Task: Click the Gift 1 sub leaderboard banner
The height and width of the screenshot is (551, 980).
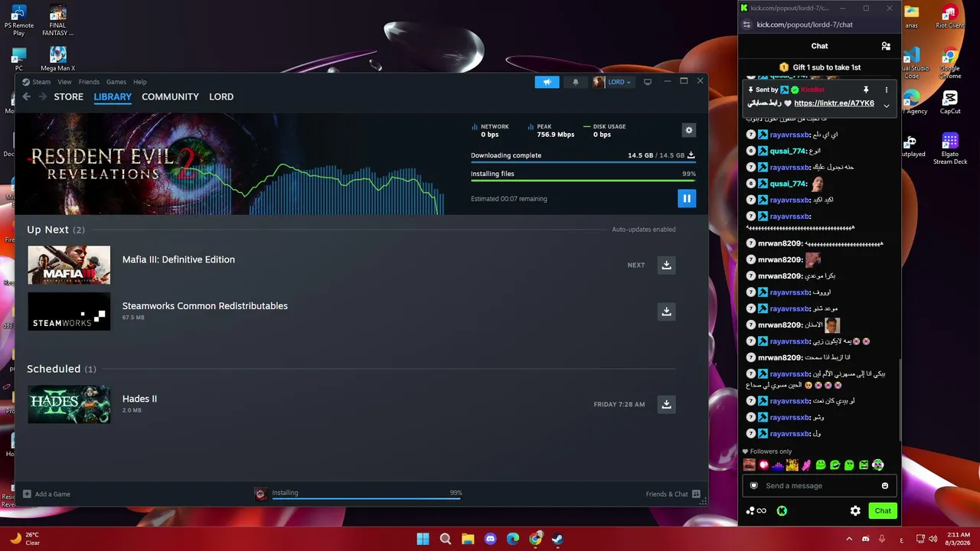Action: [819, 67]
